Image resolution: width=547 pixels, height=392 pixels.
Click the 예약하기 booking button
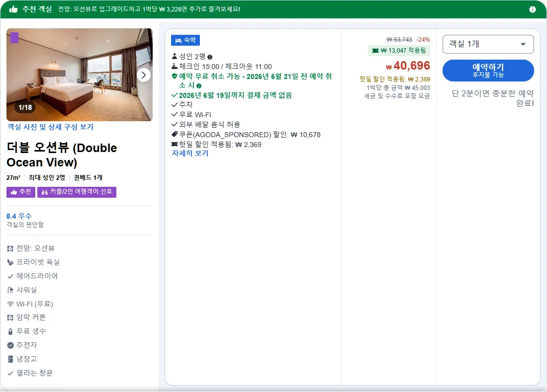[x=488, y=71]
